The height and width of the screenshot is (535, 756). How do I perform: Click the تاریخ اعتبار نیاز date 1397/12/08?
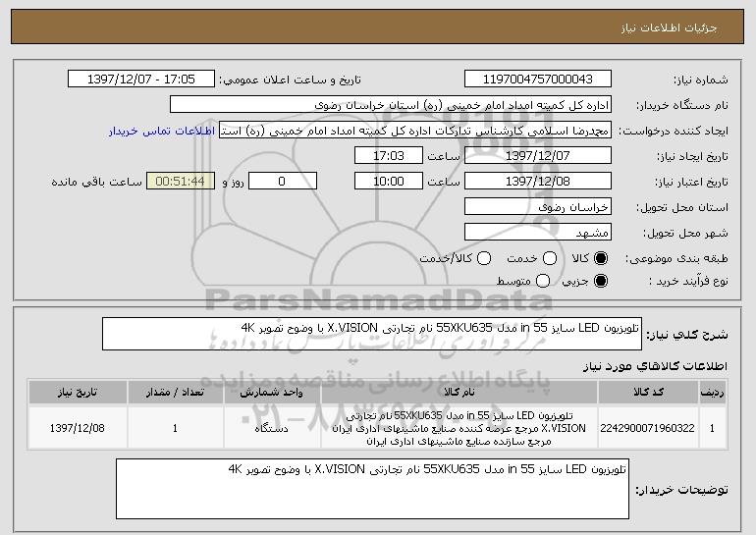pyautogui.click(x=538, y=182)
